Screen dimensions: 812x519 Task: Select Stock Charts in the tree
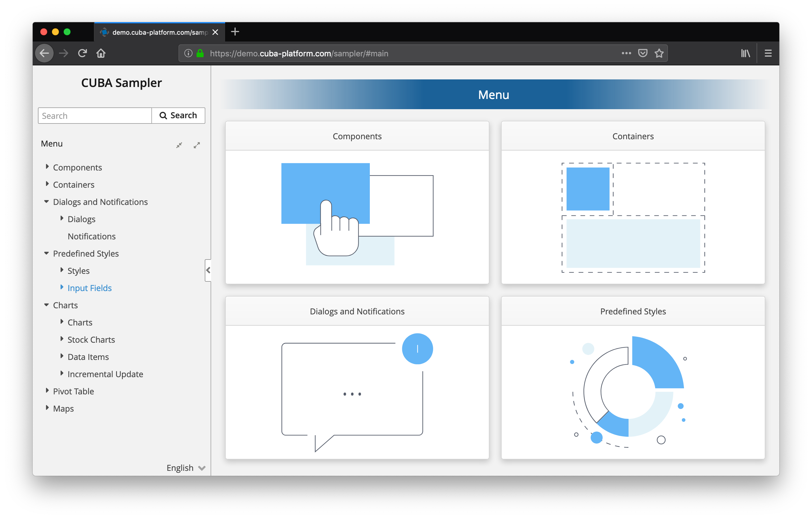91,339
